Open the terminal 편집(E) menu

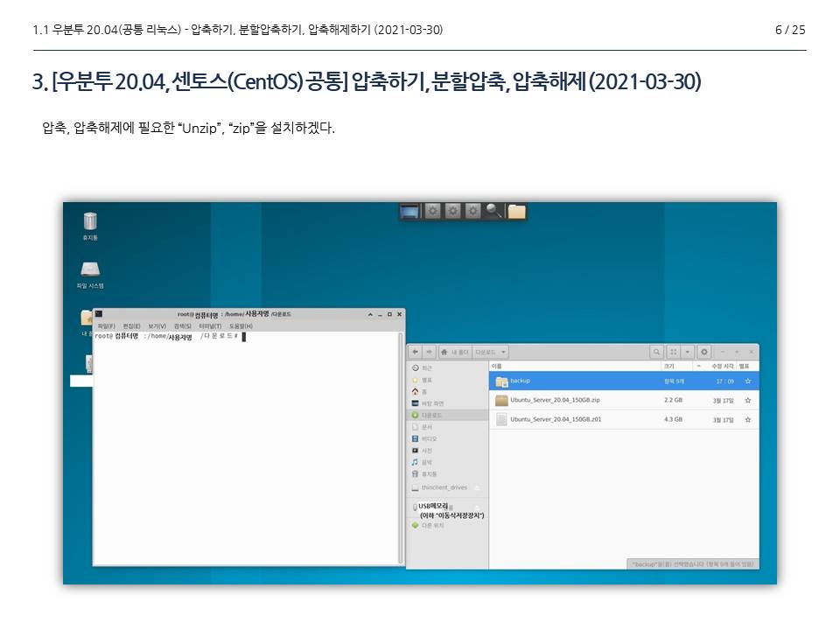131,325
